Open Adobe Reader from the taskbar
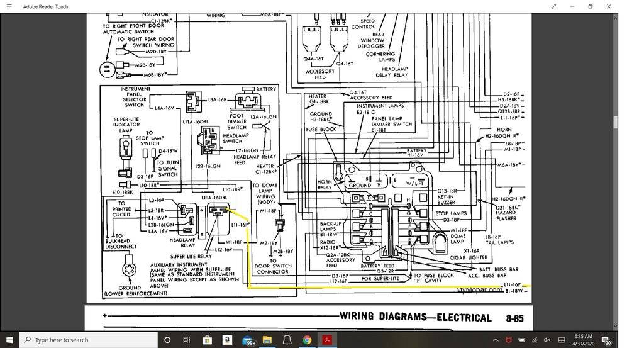644x348 pixels. pos(327,340)
